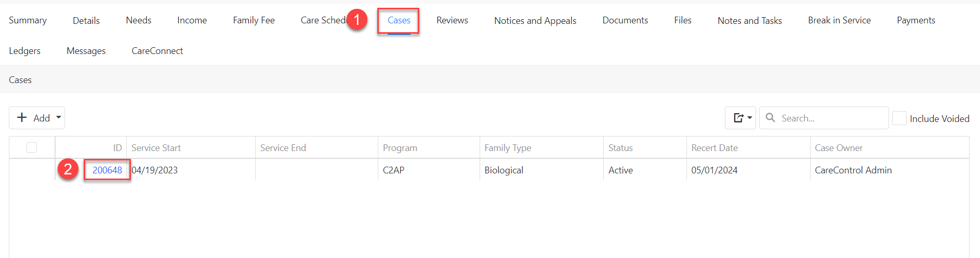
Task: Open the export dropdown arrow
Action: tap(750, 118)
